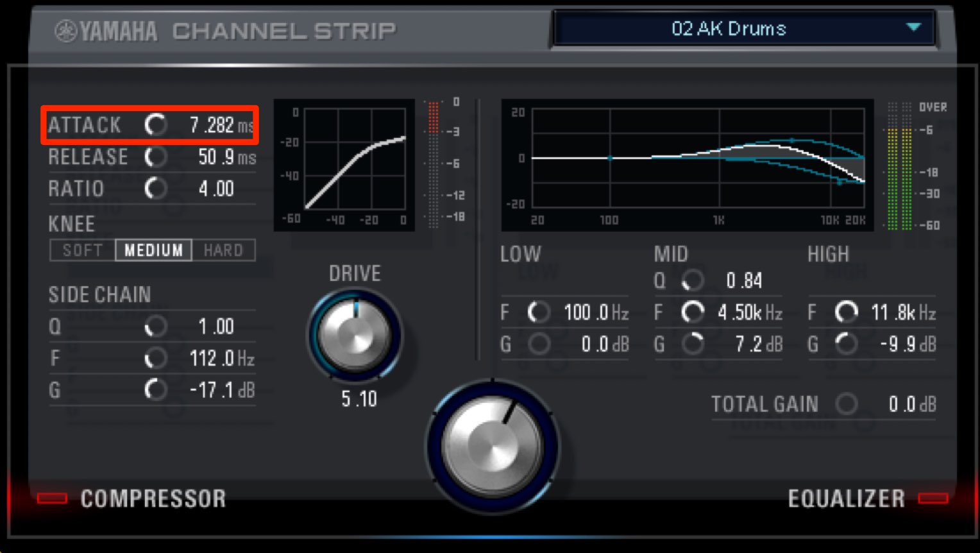
Task: Click the HIGH band G knob
Action: click(847, 345)
